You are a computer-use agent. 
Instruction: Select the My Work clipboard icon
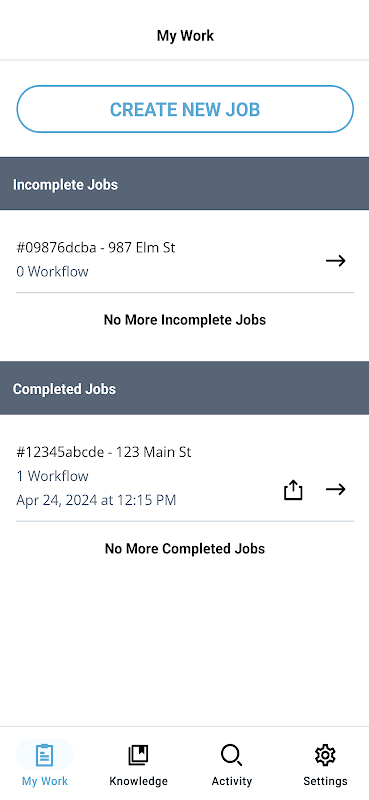point(45,755)
